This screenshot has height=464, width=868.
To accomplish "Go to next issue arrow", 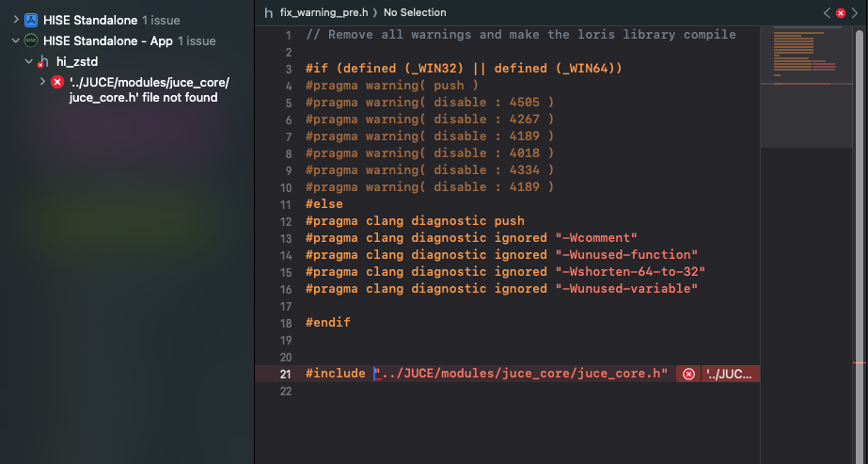I will click(854, 13).
